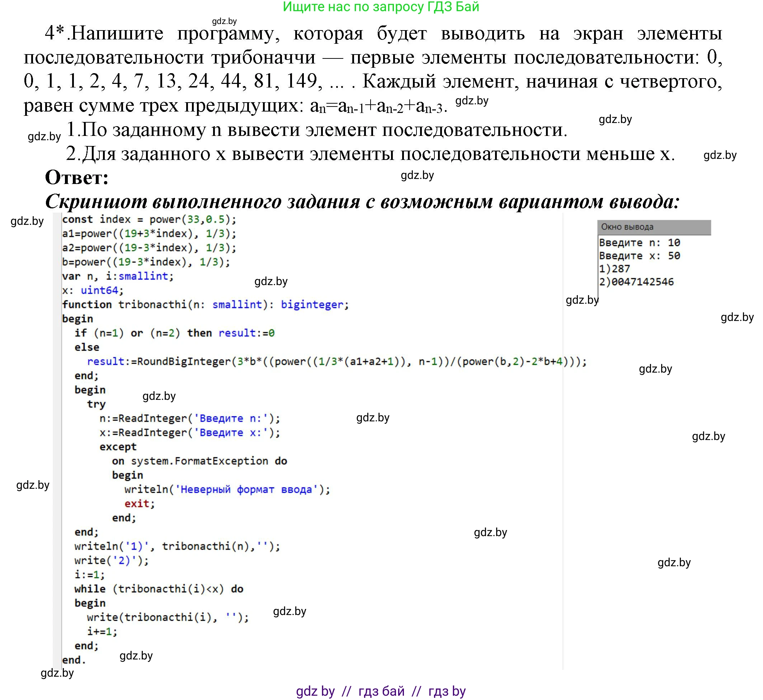
Task: Click the result line 2)0047142546
Action: click(x=637, y=282)
